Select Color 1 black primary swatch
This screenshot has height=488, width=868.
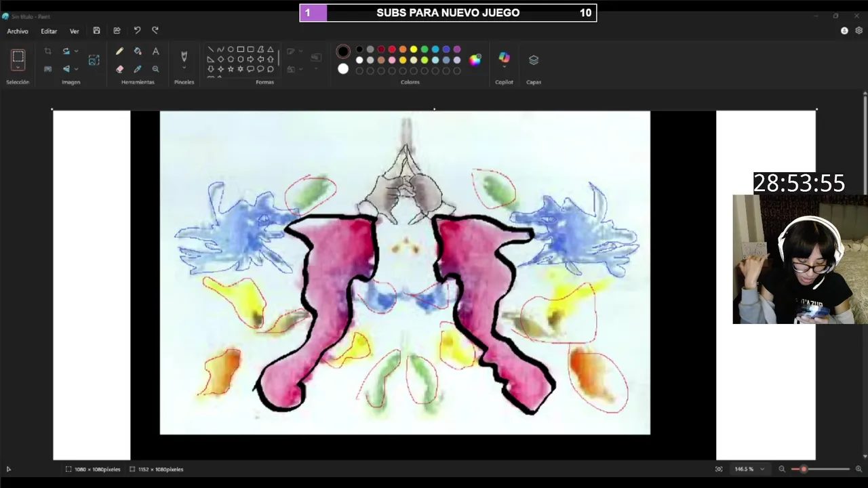(x=343, y=52)
